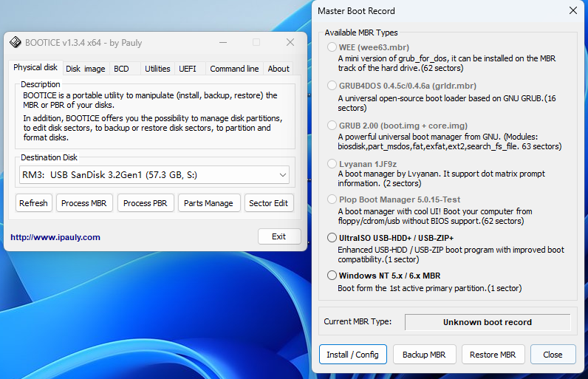Click the Close button in Master Boot Record dialog

(x=553, y=355)
